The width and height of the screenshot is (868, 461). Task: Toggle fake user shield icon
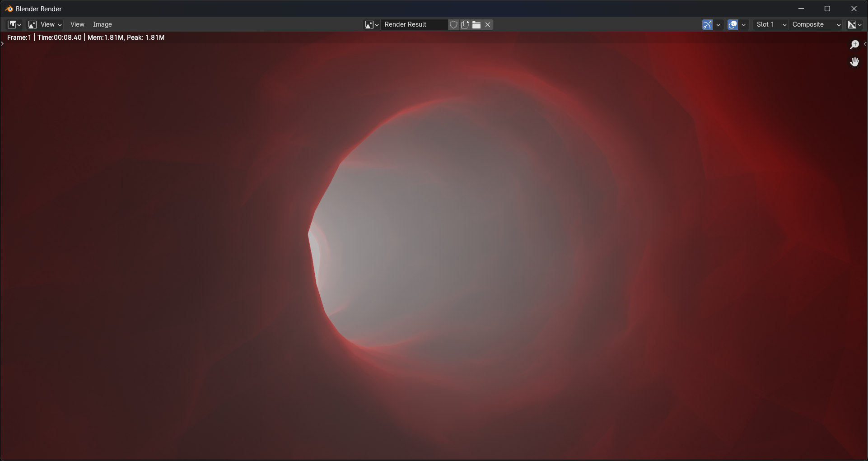click(453, 24)
